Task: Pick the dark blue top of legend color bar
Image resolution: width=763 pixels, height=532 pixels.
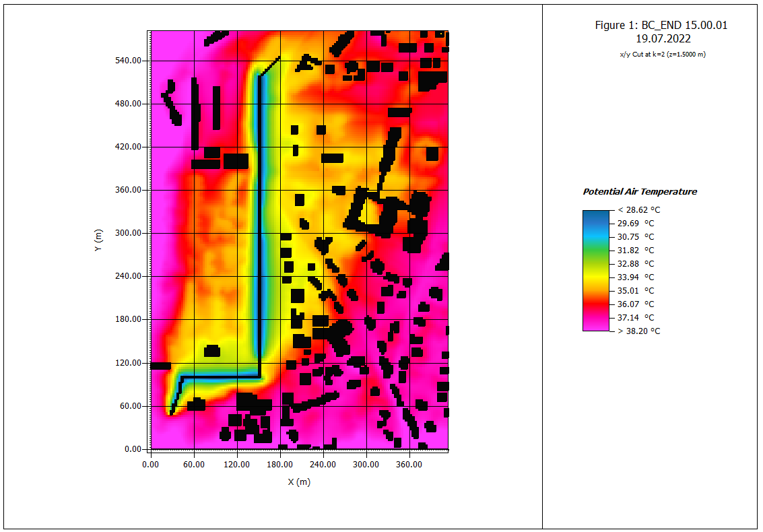Action: click(595, 215)
